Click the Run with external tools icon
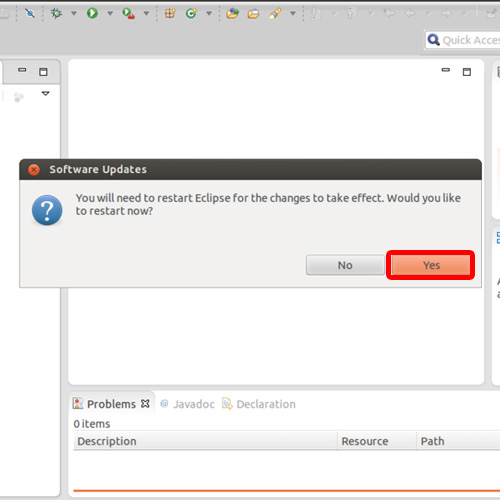 coord(128,13)
